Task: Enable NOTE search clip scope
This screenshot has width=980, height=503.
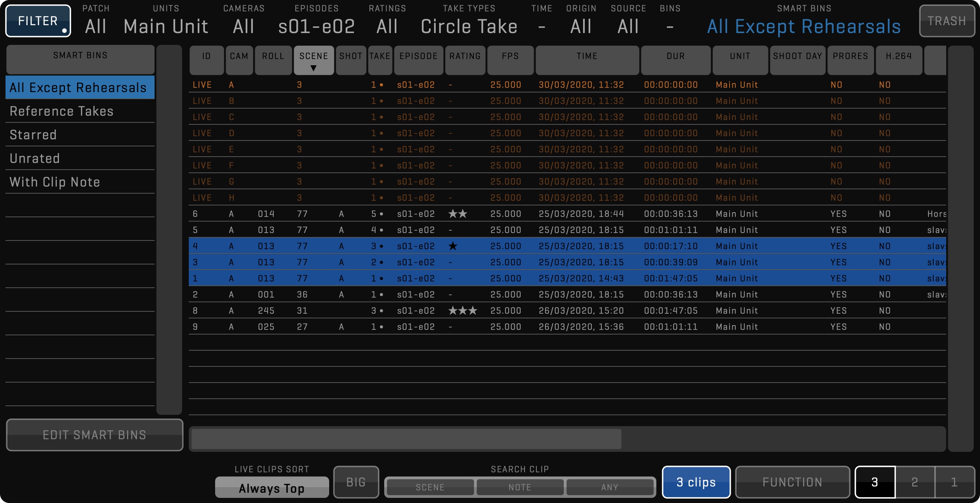Action: click(520, 487)
